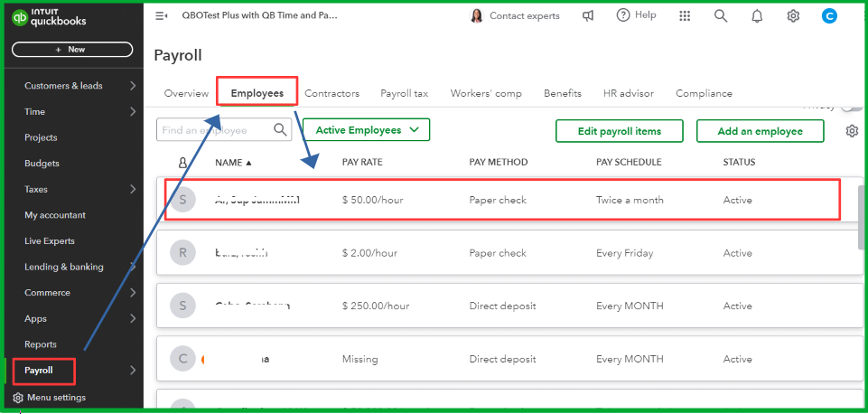The image size is (868, 414).
Task: Open My accountant in the sidebar
Action: coord(55,215)
